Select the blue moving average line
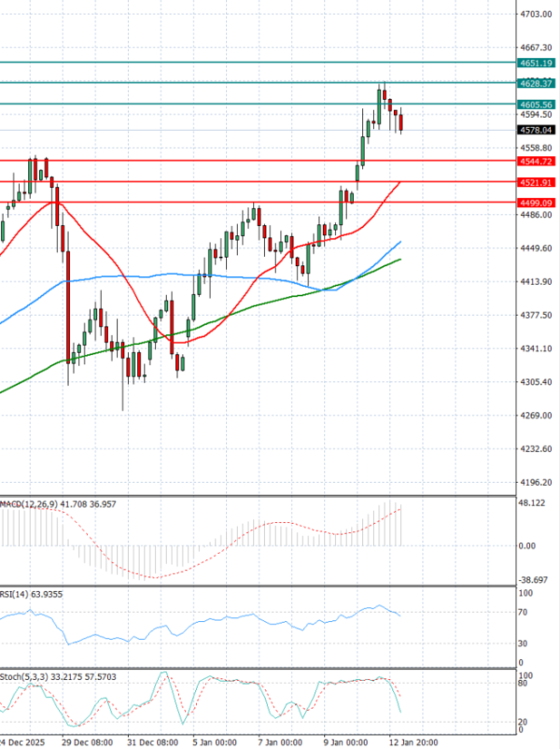Image resolution: width=560 pixels, height=749 pixels. (140, 276)
